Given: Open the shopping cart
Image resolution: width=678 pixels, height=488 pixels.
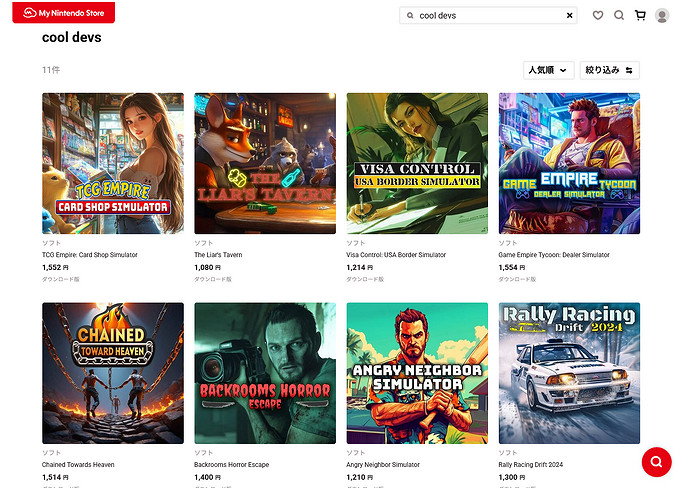Looking at the screenshot, I should click(x=640, y=16).
